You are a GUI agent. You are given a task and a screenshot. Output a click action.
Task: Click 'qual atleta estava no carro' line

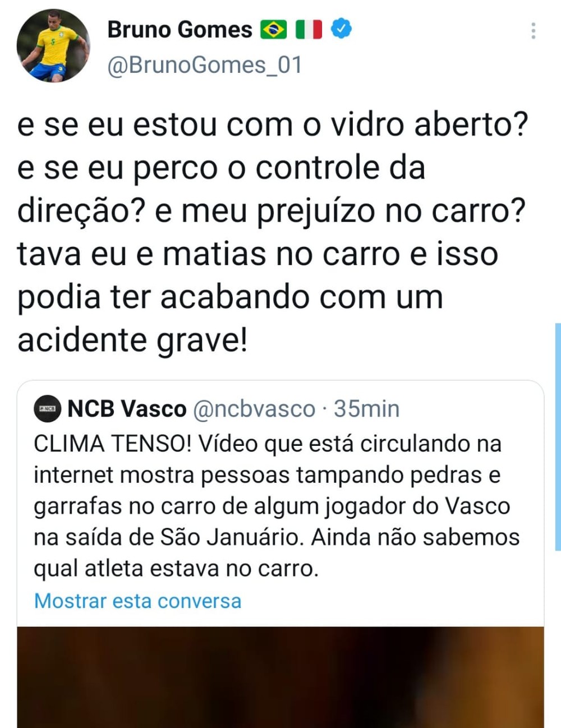(176, 569)
